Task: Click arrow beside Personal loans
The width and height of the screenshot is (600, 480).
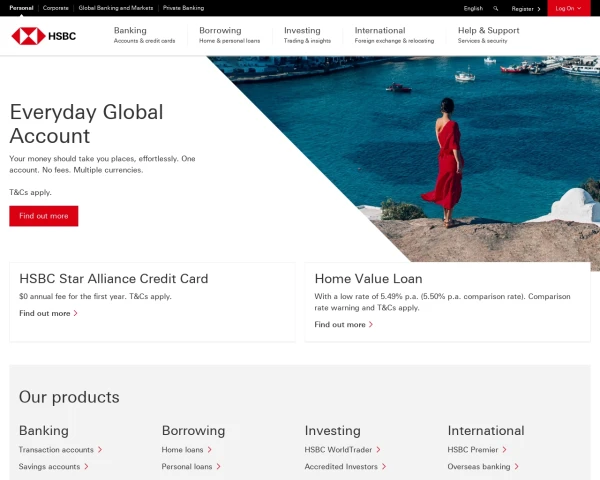Action: point(218,466)
